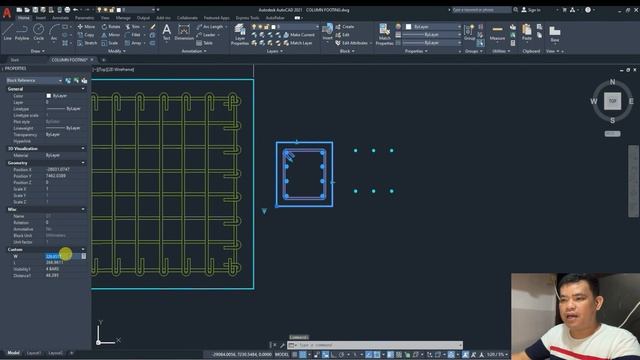Click the Group tool
The image size is (640, 360).
coord(469,32)
